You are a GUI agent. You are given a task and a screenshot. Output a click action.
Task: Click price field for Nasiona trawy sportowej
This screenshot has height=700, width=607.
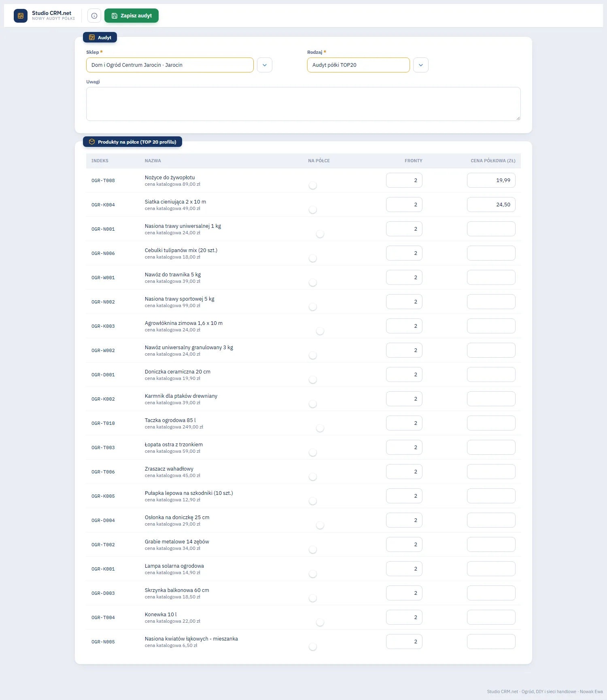[491, 302]
